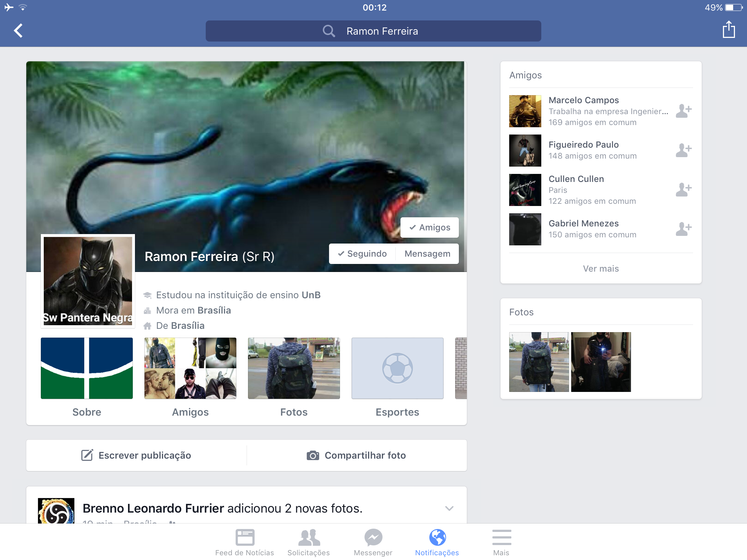Add Cullen Cullen as friend
Screen dimensions: 747x560
coord(684,189)
